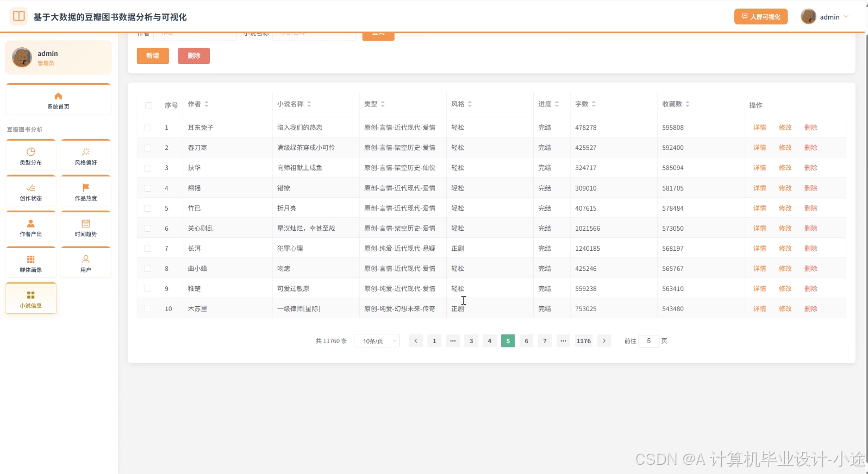The height and width of the screenshot is (474, 868).
Task: Open the 系统首页 home icon
Action: click(58, 96)
